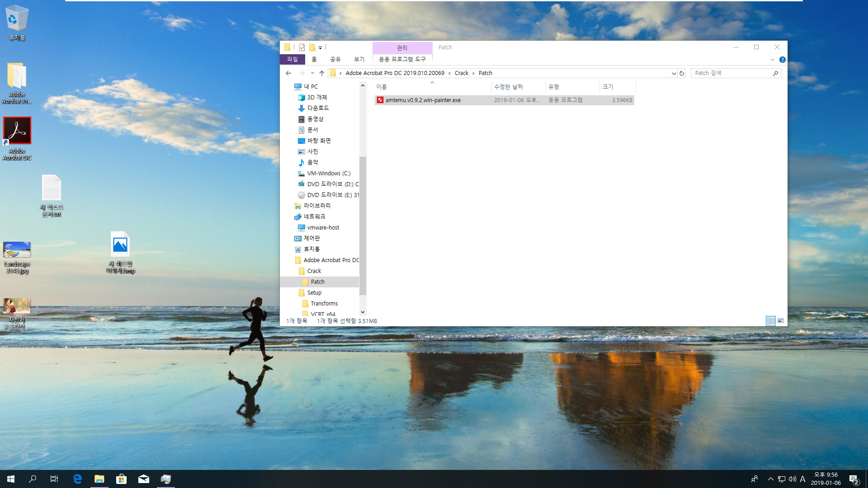Refresh the Patch folder view
The width and height of the screenshot is (868, 488).
(682, 73)
